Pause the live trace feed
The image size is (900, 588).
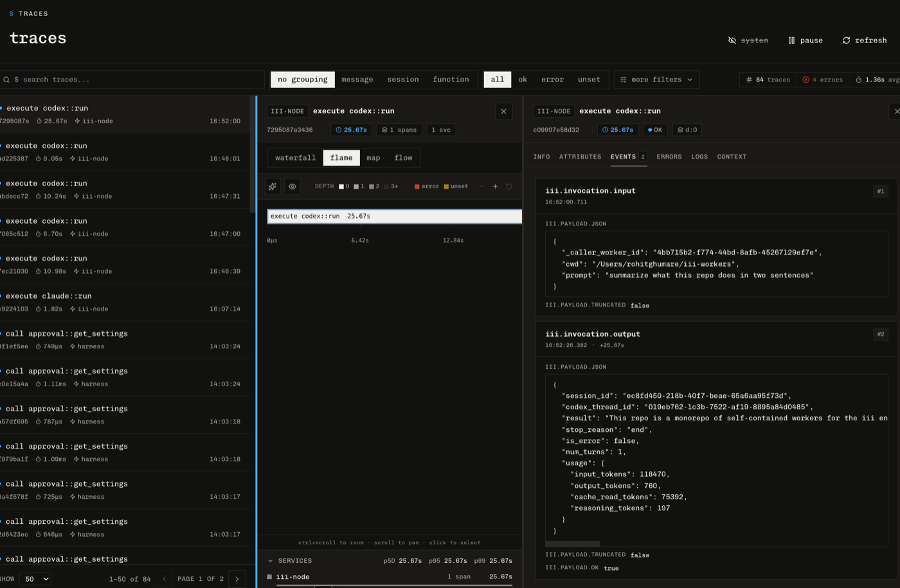tap(806, 40)
